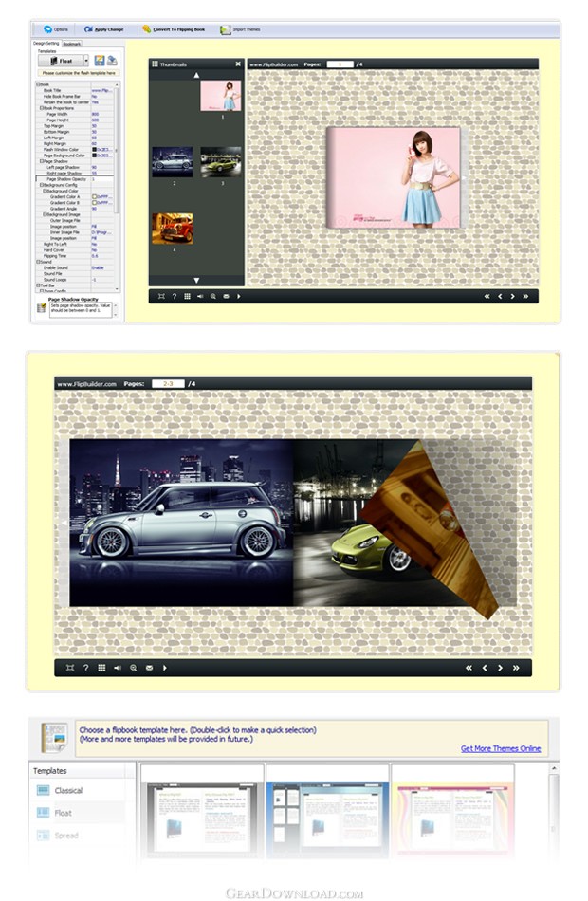The width and height of the screenshot is (588, 901).
Task: Select the Classical template in list
Action: pyautogui.click(x=68, y=790)
